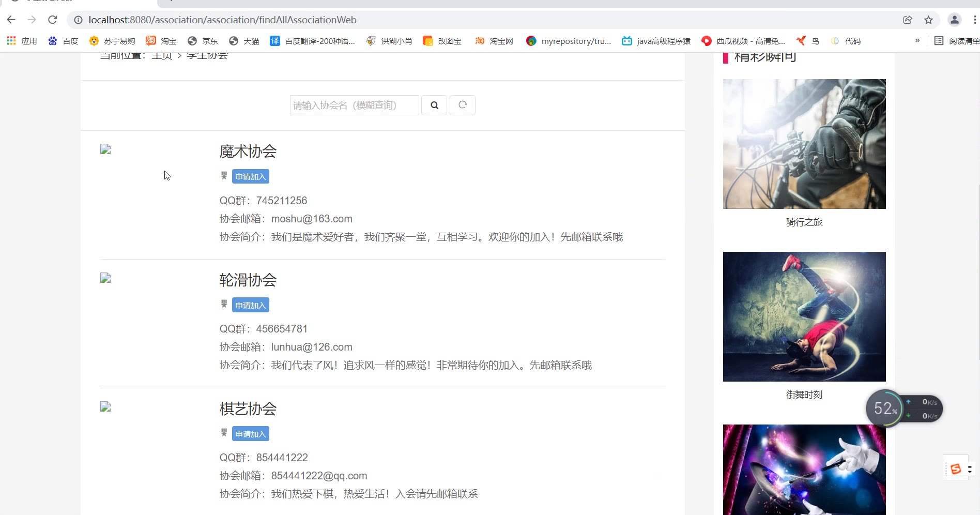Open the browser profile avatar

(x=955, y=20)
